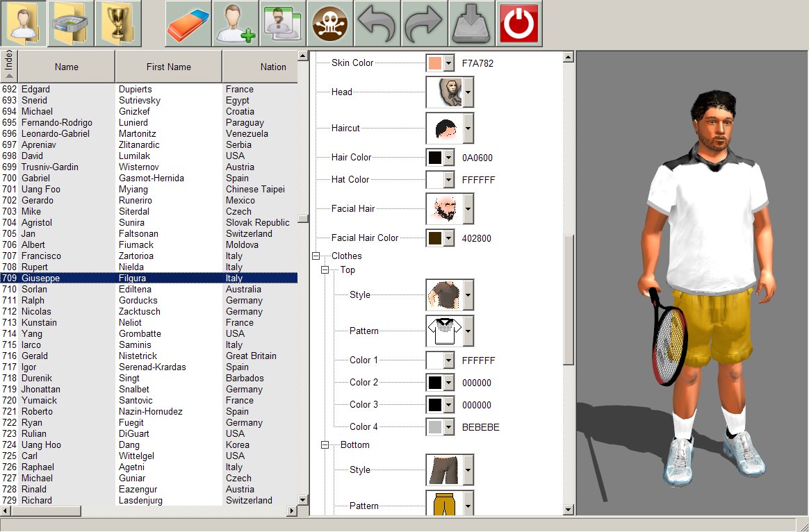
Task: Click the eraser toolbar icon
Action: (x=188, y=24)
